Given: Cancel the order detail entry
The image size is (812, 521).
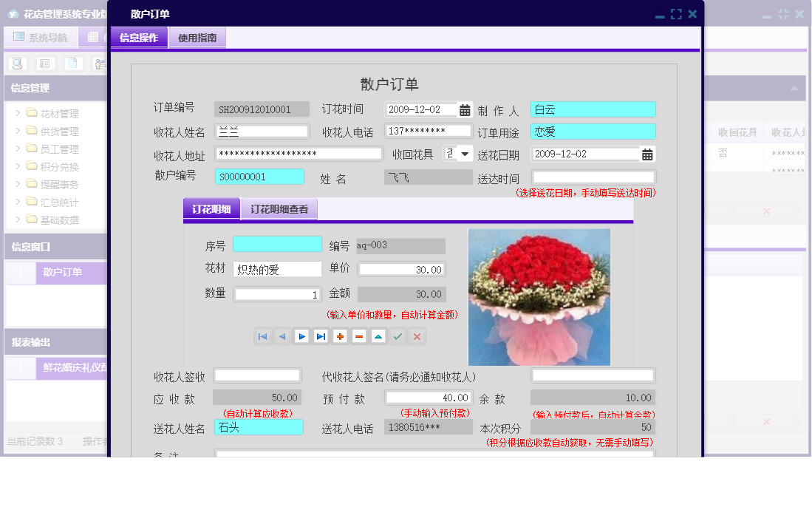Looking at the screenshot, I should [x=417, y=336].
